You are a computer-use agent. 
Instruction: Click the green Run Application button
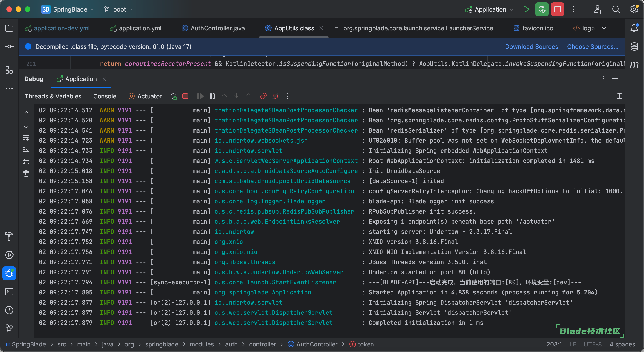click(x=526, y=9)
